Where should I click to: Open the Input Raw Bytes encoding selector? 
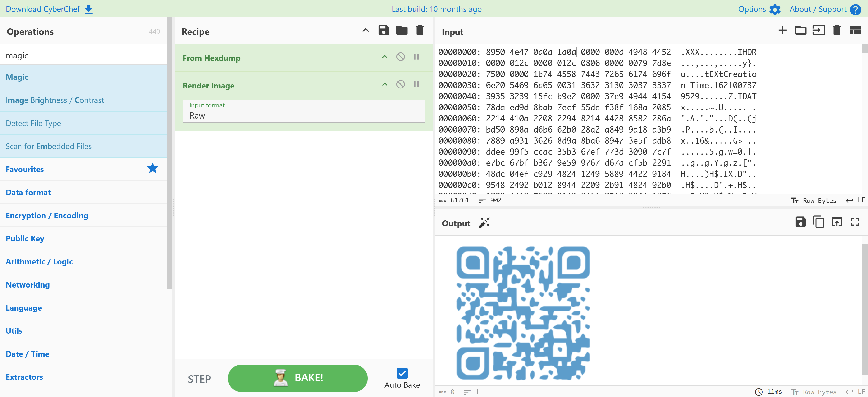814,201
